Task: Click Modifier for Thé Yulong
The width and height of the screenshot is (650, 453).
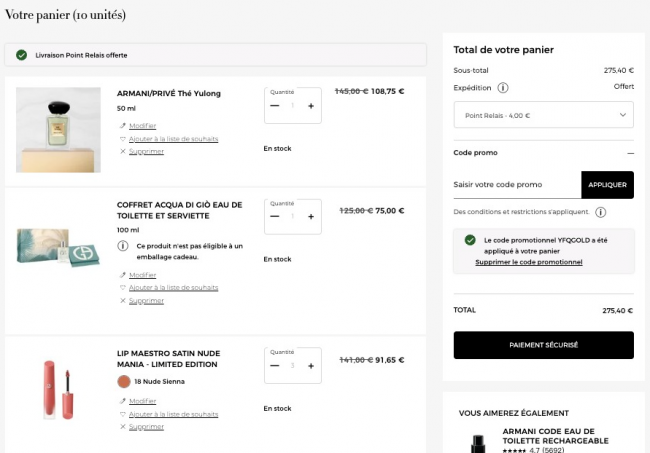Action: coord(142,126)
